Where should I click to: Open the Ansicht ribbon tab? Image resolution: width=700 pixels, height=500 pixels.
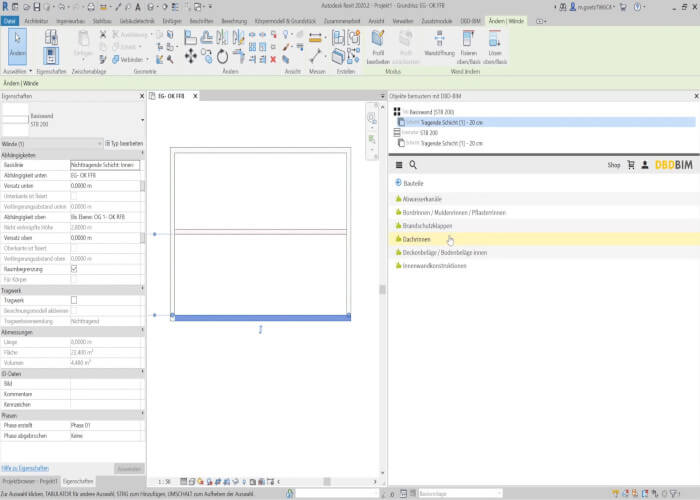point(376,21)
